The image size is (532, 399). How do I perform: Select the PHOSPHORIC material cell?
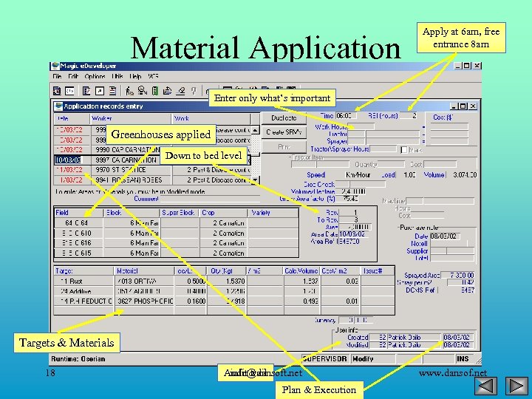145,301
